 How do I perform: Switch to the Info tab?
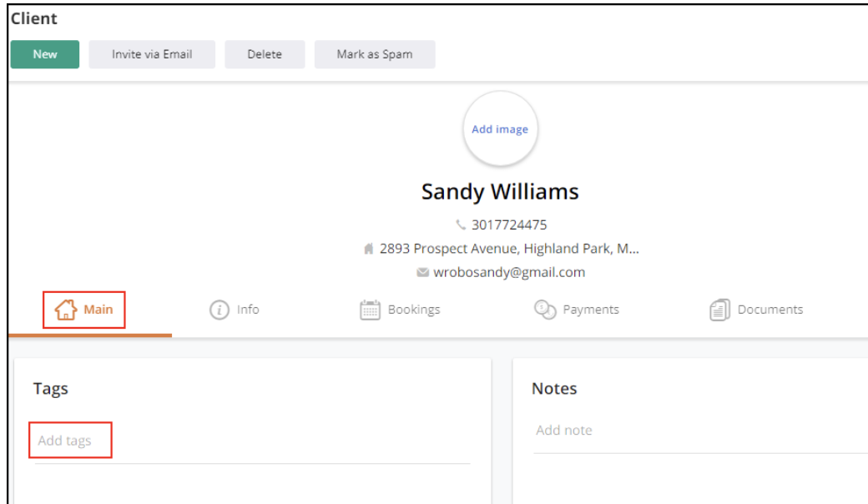(x=235, y=310)
